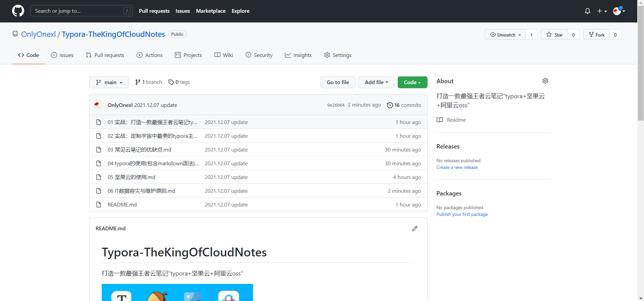Click the repository icon beside OnlyOnexl
This screenshot has height=301, width=644.
pyautogui.click(x=15, y=34)
